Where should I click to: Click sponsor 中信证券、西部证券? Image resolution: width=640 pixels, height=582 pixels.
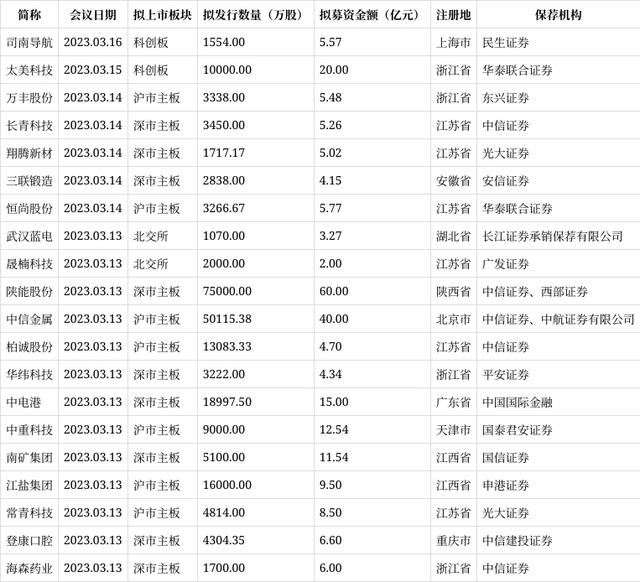coord(535,291)
